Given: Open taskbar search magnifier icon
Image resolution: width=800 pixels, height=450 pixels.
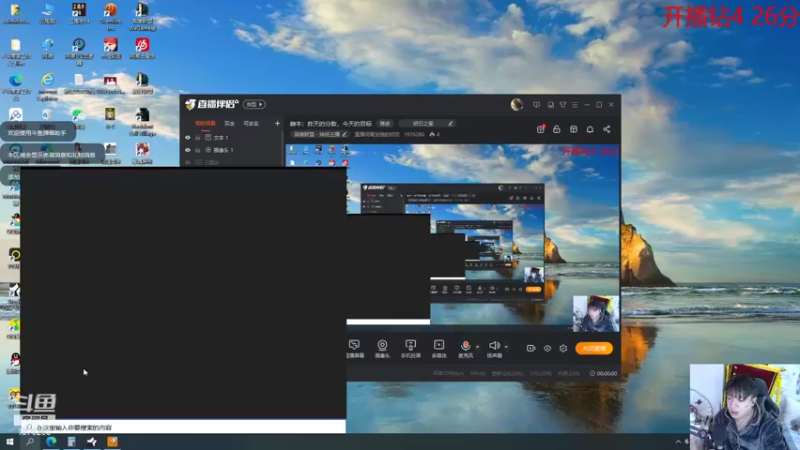Looking at the screenshot, I should [x=30, y=441].
